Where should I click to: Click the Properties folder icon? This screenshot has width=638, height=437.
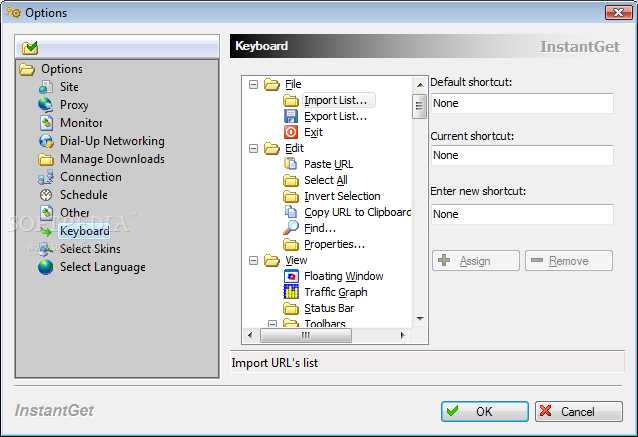click(291, 244)
